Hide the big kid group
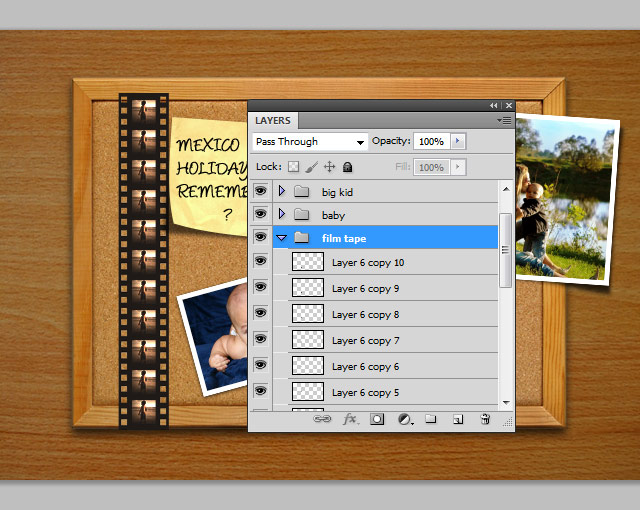Image resolution: width=640 pixels, height=510 pixels. point(260,190)
